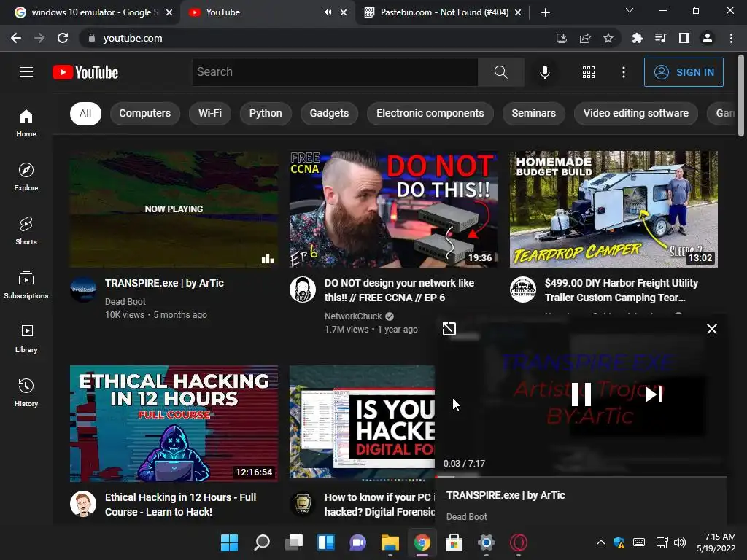Close the YouTube tab

click(x=344, y=12)
